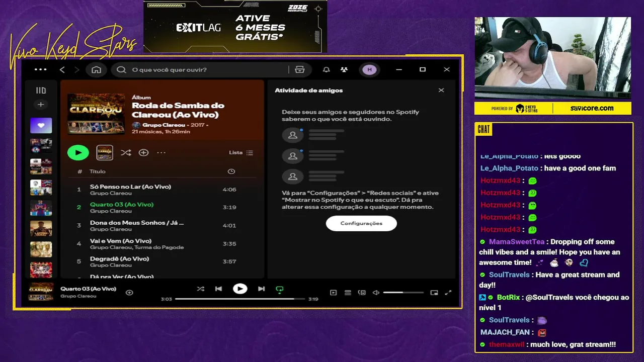Viewport: 644px width, 362px height.
Task: Click the small album preview thumbnail beside play
Action: (x=105, y=152)
